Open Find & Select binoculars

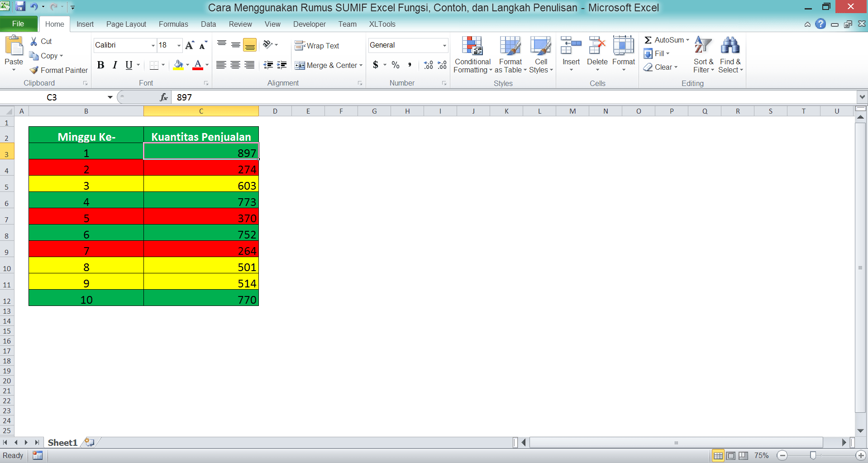(x=730, y=55)
